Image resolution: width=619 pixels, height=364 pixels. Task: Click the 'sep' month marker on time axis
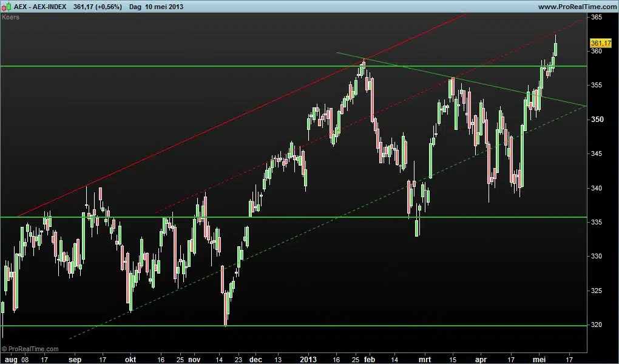click(x=75, y=359)
